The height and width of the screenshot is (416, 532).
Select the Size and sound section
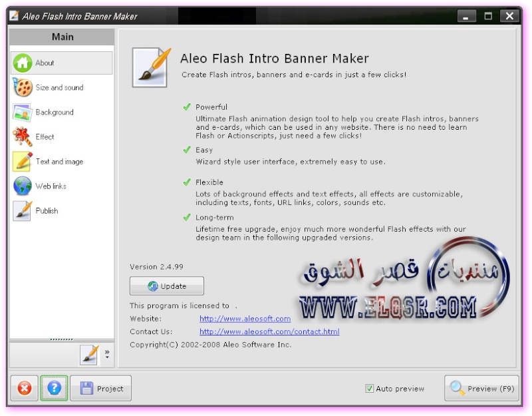[x=61, y=88]
